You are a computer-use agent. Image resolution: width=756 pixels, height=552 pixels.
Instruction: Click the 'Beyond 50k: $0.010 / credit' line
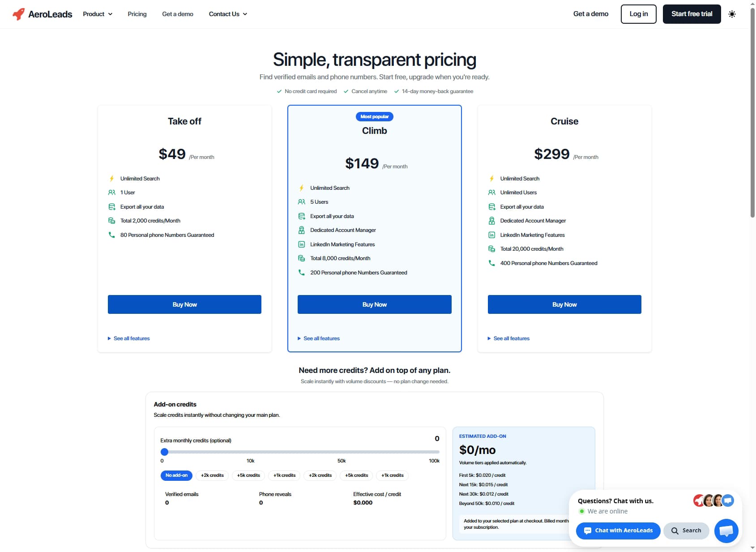tap(487, 504)
